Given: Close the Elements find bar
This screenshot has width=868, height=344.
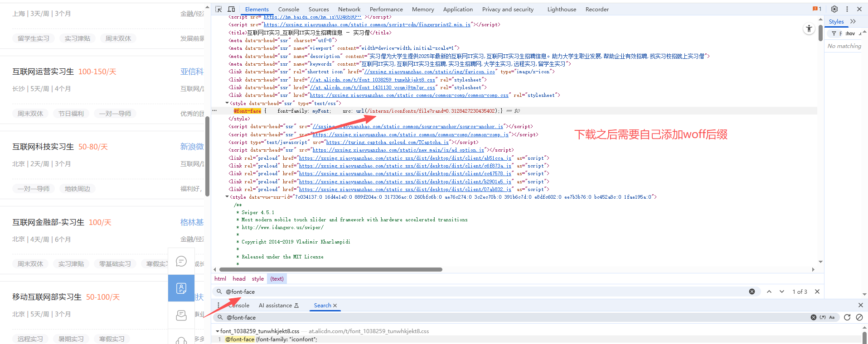Looking at the screenshot, I should click(x=817, y=291).
